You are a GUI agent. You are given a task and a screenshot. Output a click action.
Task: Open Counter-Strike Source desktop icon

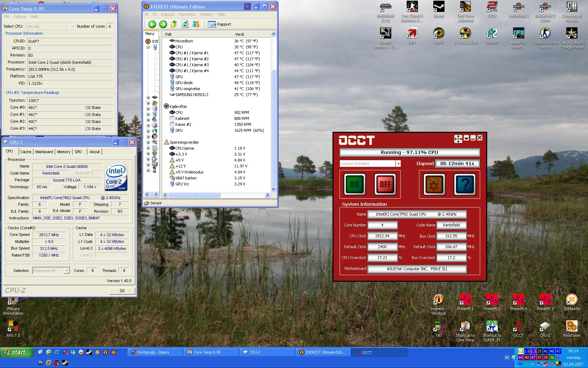(545, 39)
